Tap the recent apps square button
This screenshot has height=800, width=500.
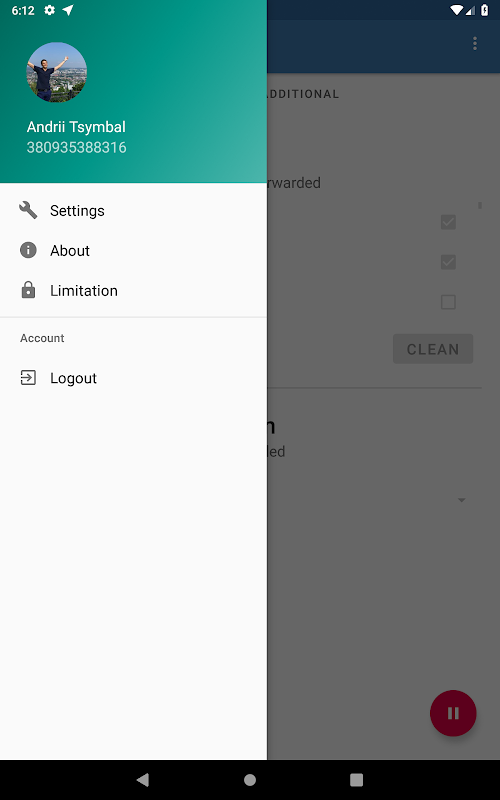coord(356,780)
